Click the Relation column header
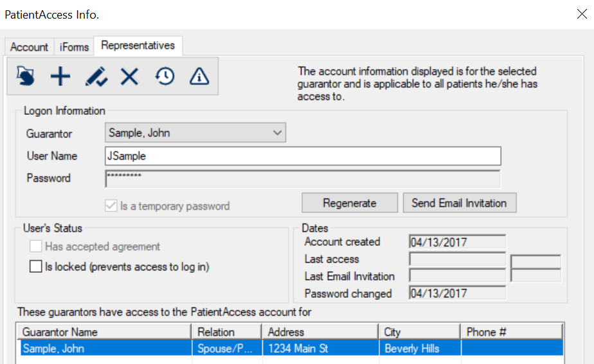Viewport: 594px width, 364px height. 226,332
